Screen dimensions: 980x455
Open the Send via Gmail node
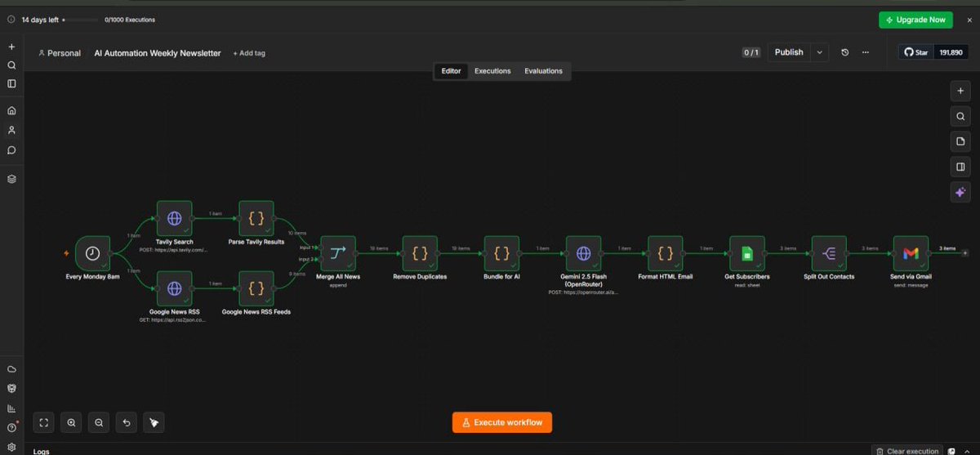(911, 253)
